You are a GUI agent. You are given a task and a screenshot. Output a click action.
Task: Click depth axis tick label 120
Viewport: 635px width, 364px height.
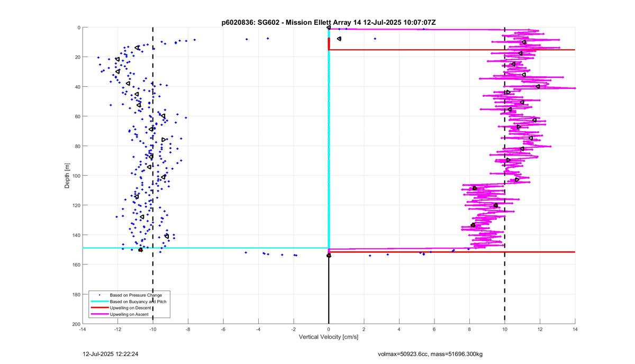[75, 205]
